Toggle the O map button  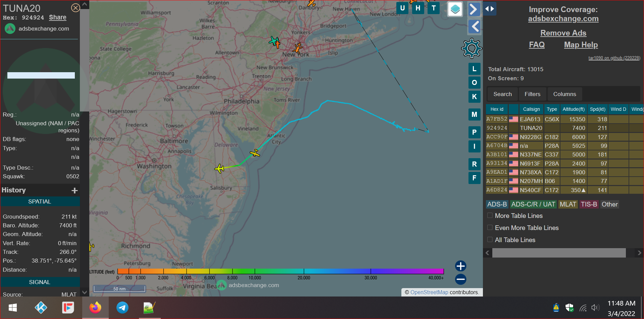pyautogui.click(x=474, y=83)
